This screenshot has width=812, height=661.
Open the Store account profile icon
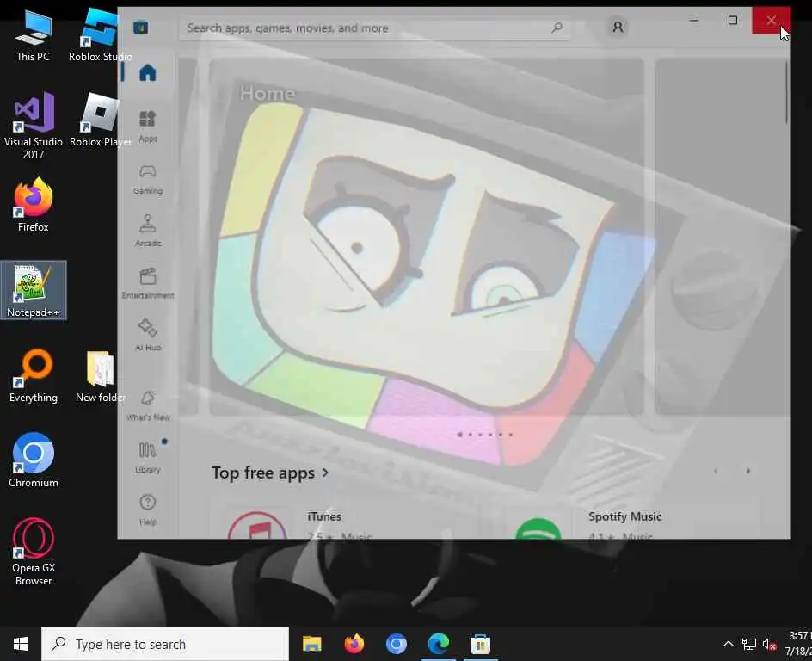click(x=618, y=27)
